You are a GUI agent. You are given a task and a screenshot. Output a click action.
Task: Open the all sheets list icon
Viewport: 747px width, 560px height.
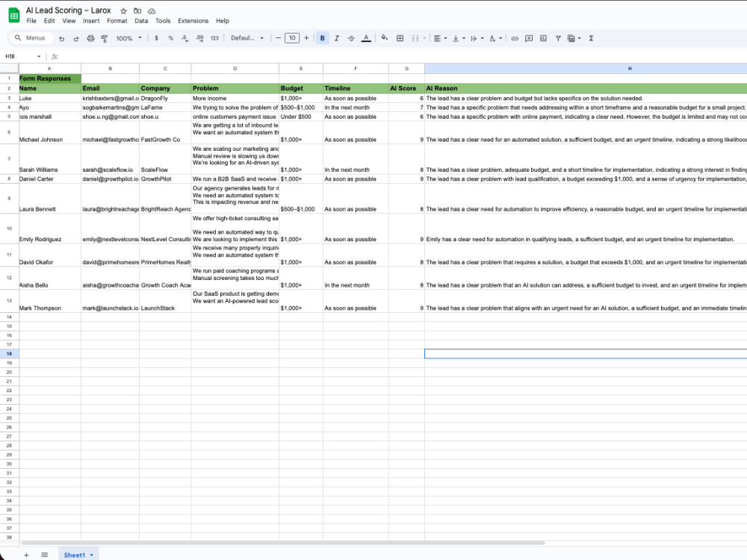tap(44, 555)
